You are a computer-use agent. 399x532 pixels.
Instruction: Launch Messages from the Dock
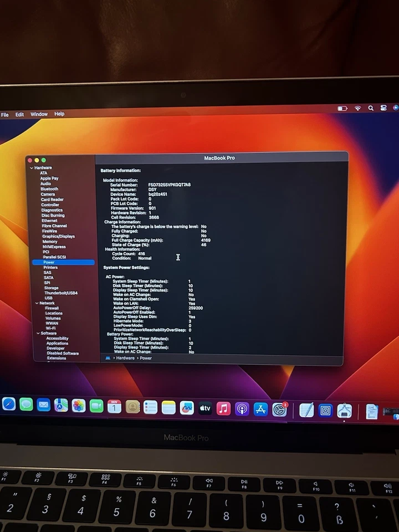26,405
